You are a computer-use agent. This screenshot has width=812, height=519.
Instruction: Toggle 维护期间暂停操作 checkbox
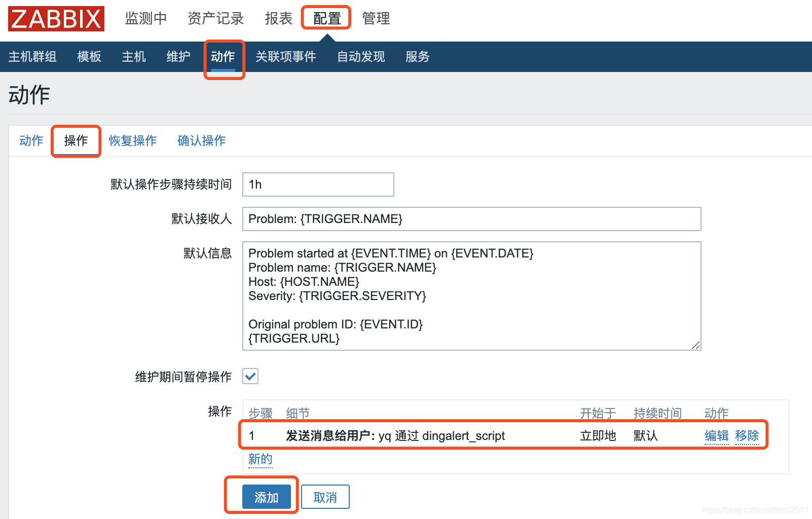tap(250, 376)
